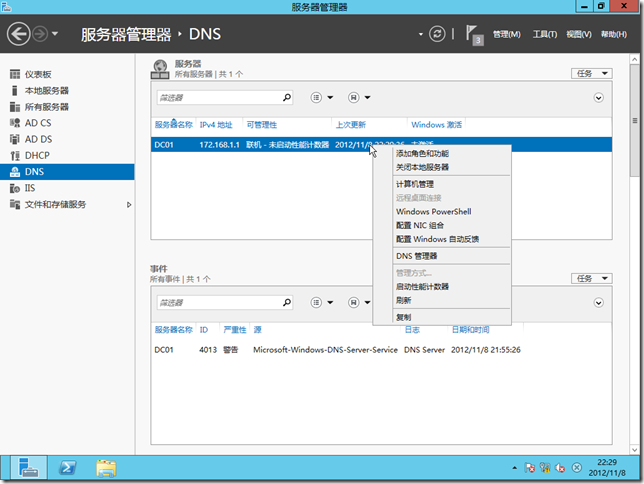Click the IIS sidebar icon

click(15, 188)
